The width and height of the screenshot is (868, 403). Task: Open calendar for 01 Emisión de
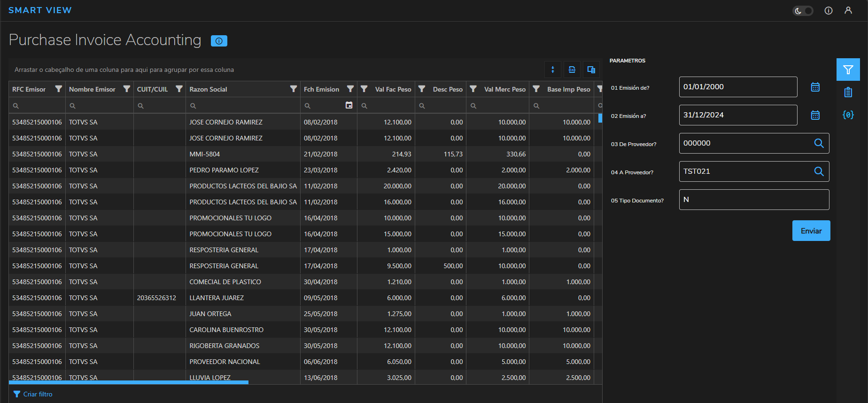[x=815, y=87]
